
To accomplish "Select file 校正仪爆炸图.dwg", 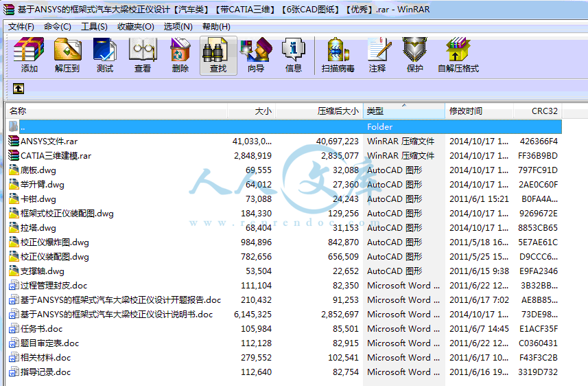I will coord(55,242).
